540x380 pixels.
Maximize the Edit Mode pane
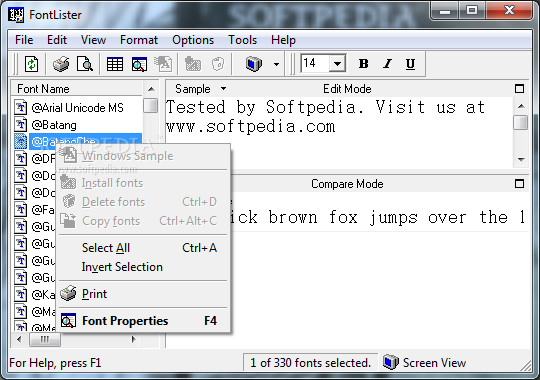(519, 89)
